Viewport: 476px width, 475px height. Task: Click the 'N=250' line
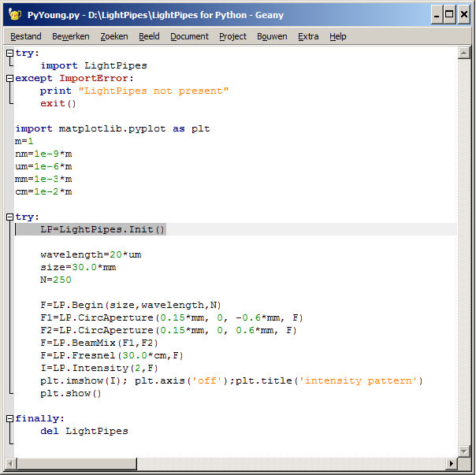coord(56,280)
